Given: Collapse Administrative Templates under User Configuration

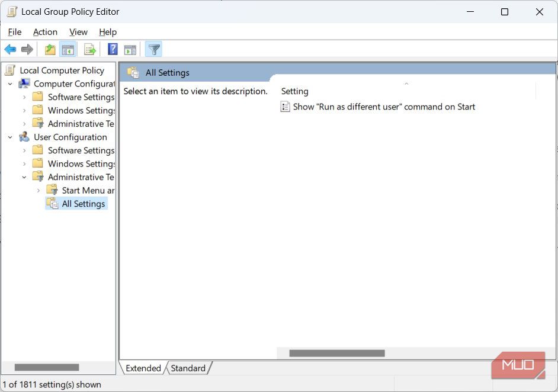Looking at the screenshot, I should (24, 177).
